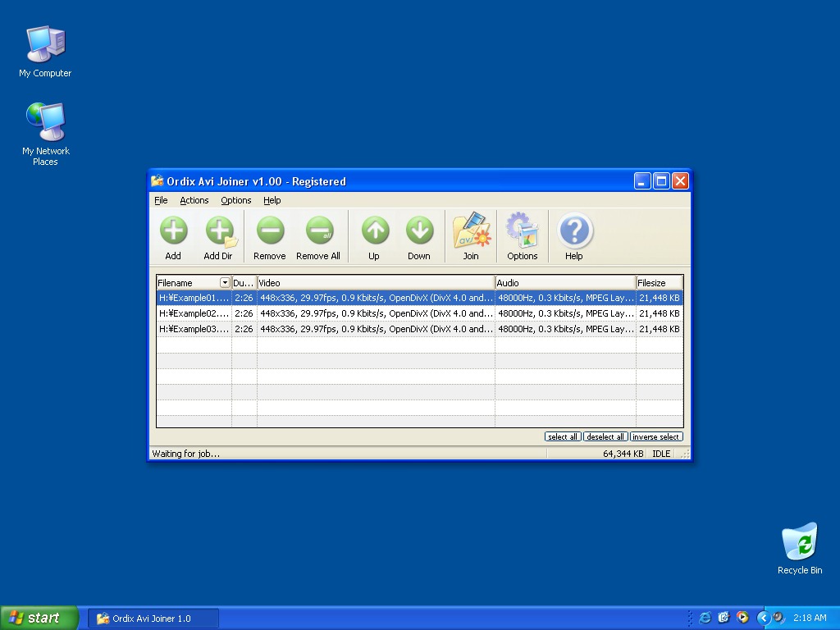
Task: Launch Internet Explorer from the system tray area
Action: click(705, 618)
